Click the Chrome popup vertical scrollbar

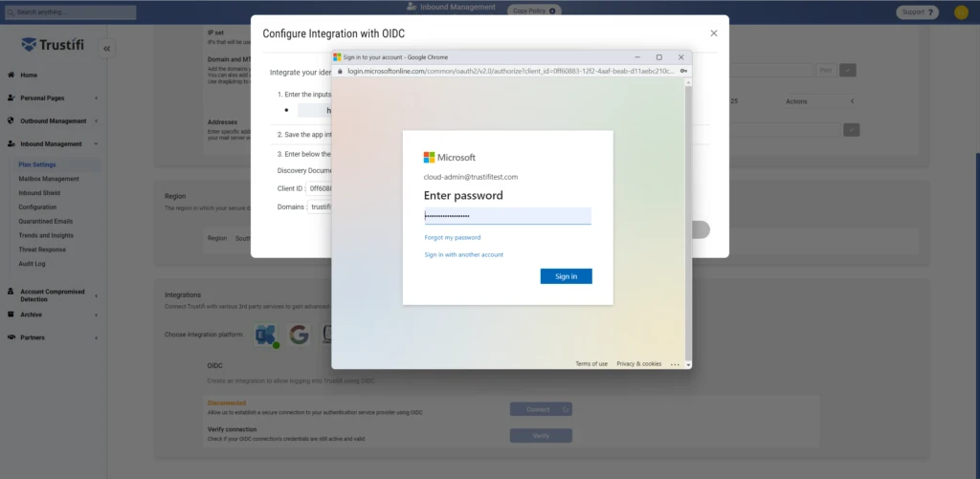tap(689, 224)
